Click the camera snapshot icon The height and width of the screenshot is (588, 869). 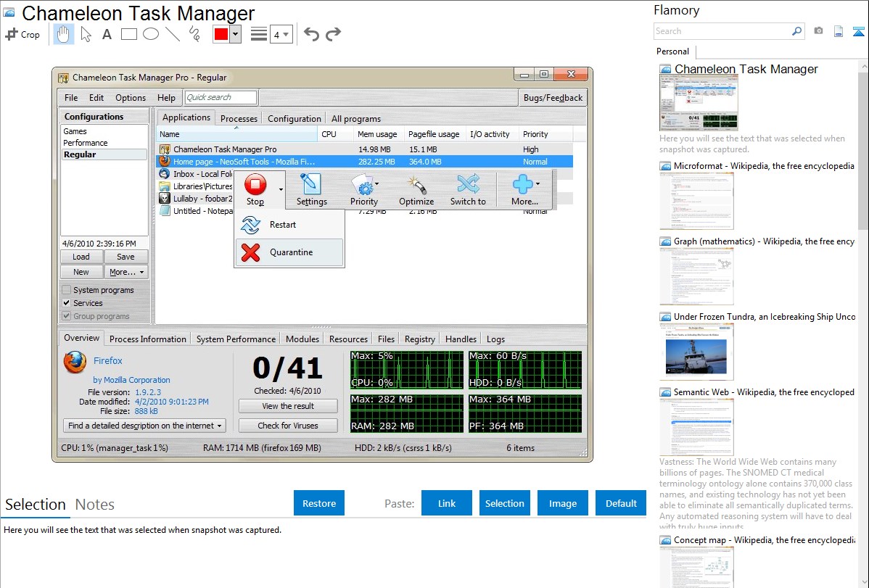coord(818,31)
